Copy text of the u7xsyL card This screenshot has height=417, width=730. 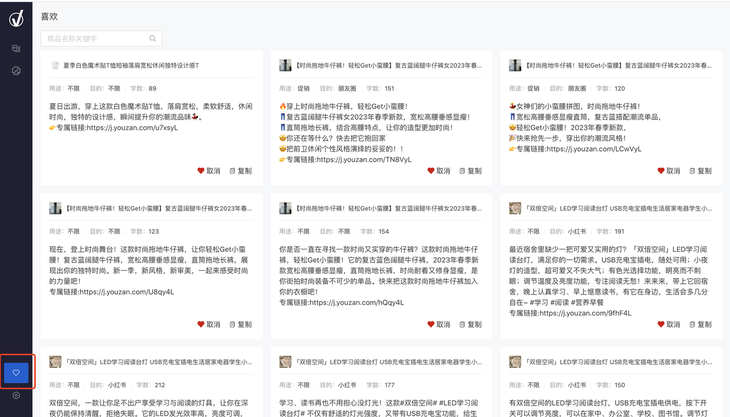click(x=240, y=171)
